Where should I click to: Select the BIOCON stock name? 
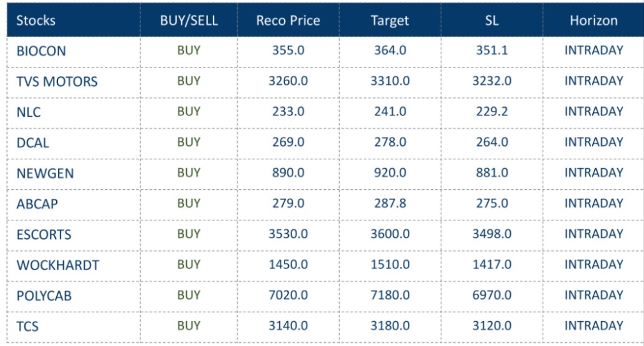(x=41, y=51)
